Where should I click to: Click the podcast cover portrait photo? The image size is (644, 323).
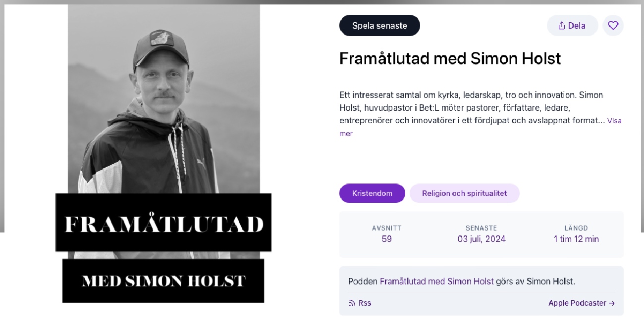click(x=163, y=99)
